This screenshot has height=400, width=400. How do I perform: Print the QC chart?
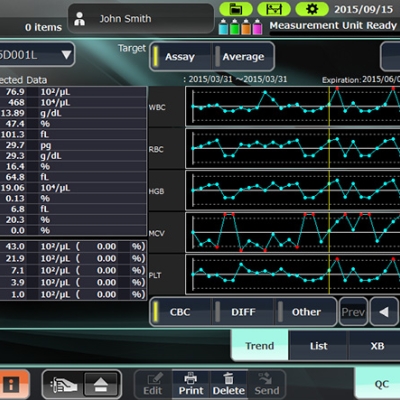click(191, 384)
